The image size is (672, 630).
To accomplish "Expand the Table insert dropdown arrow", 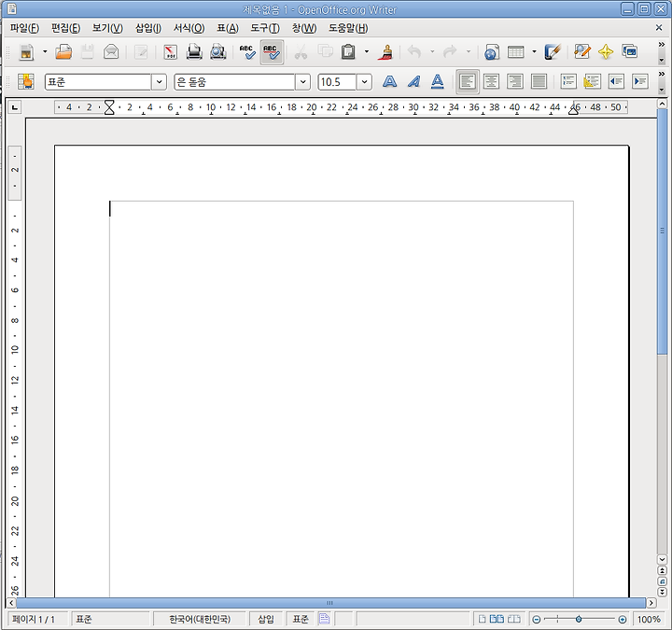I will tap(534, 52).
